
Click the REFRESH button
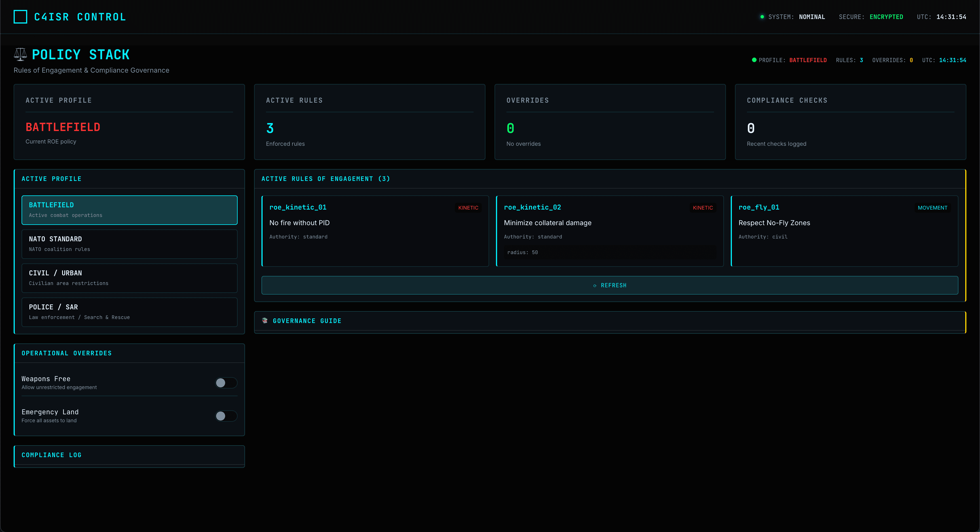pyautogui.click(x=609, y=285)
